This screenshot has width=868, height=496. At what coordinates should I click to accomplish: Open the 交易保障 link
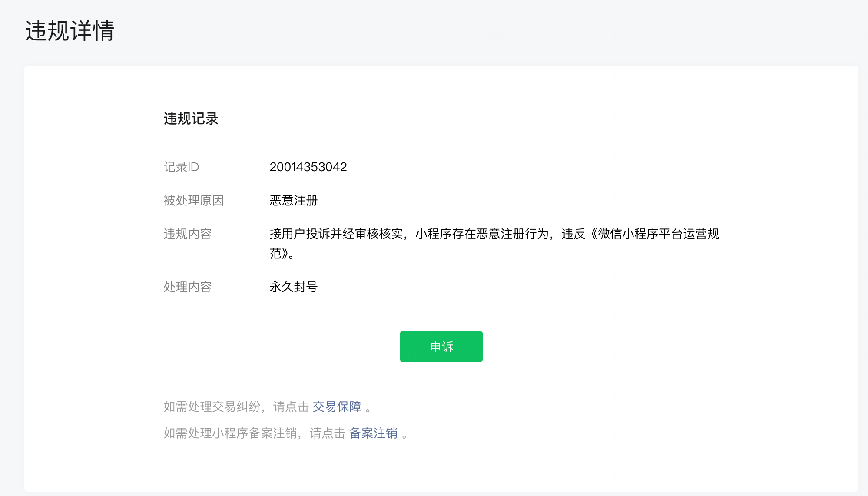pyautogui.click(x=337, y=407)
